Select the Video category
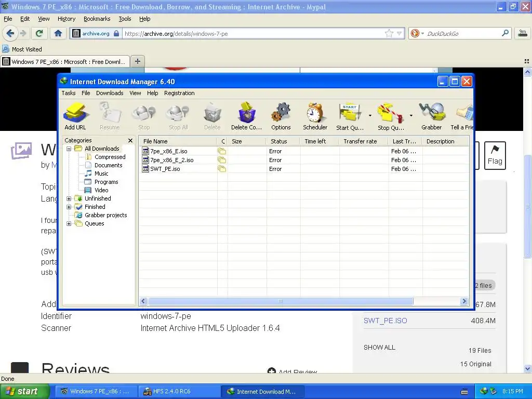The width and height of the screenshot is (532, 399). pos(101,190)
